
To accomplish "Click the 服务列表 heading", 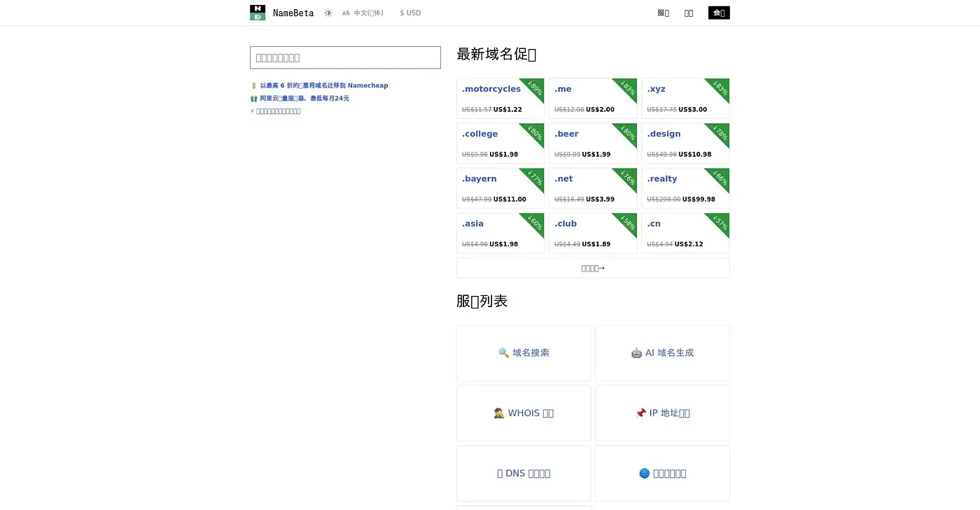I will (482, 301).
